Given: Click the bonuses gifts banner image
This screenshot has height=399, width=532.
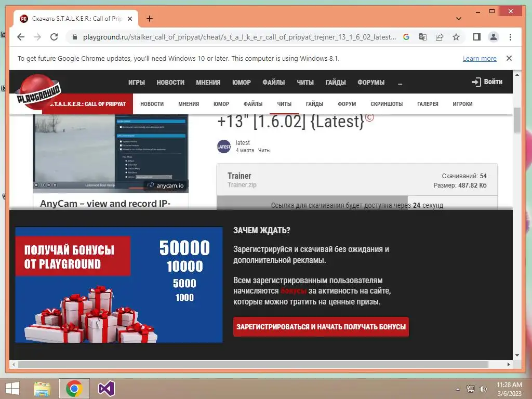Looking at the screenshot, I should pyautogui.click(x=119, y=285).
